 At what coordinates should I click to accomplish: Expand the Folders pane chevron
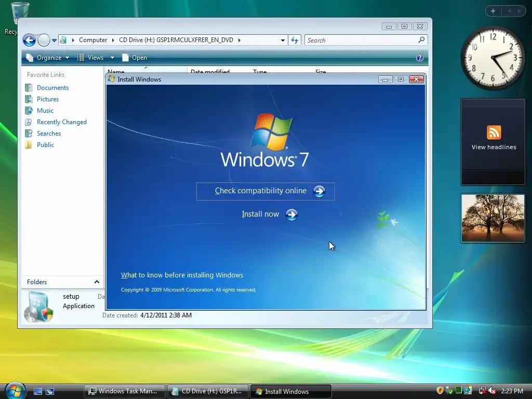point(97,282)
